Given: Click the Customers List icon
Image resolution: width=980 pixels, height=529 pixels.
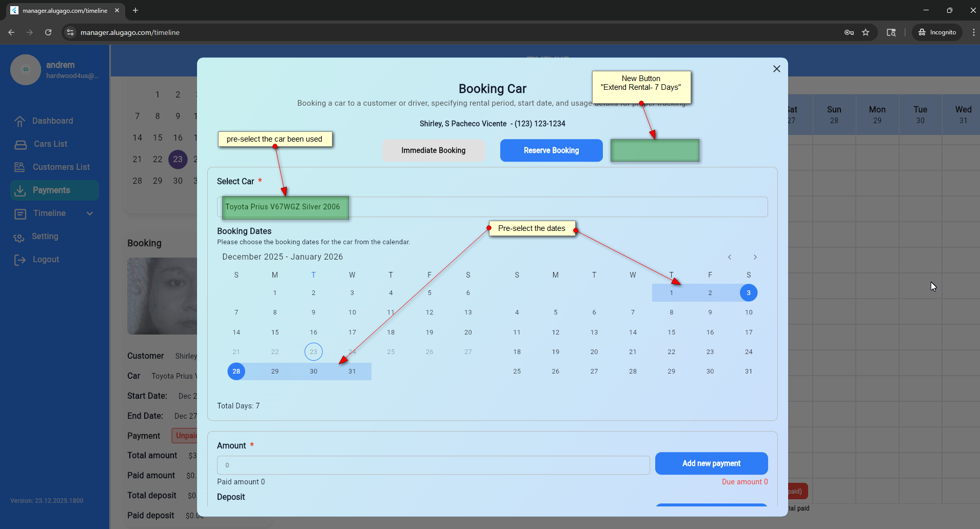Looking at the screenshot, I should click(x=20, y=167).
